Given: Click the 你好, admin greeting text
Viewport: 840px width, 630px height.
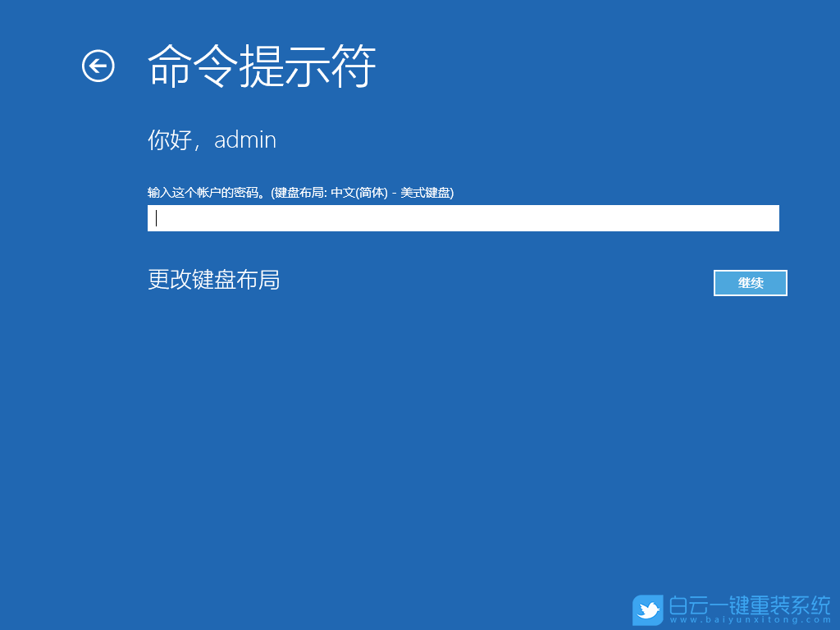Looking at the screenshot, I should [211, 139].
